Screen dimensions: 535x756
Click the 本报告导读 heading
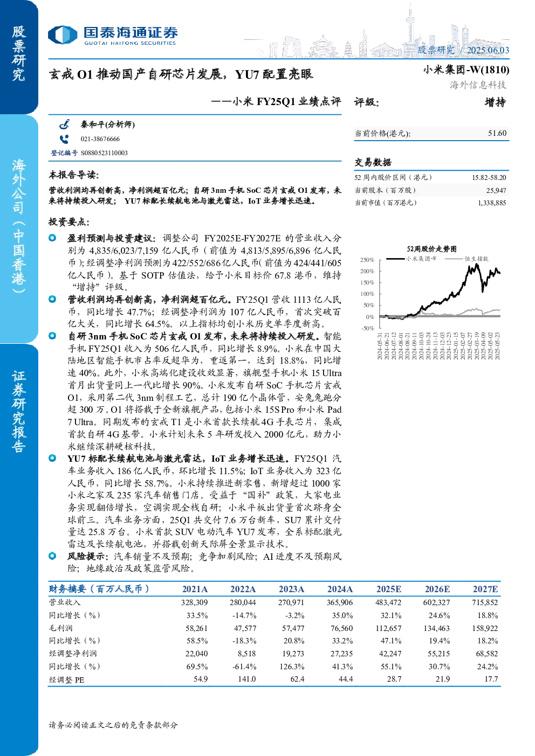pos(73,175)
